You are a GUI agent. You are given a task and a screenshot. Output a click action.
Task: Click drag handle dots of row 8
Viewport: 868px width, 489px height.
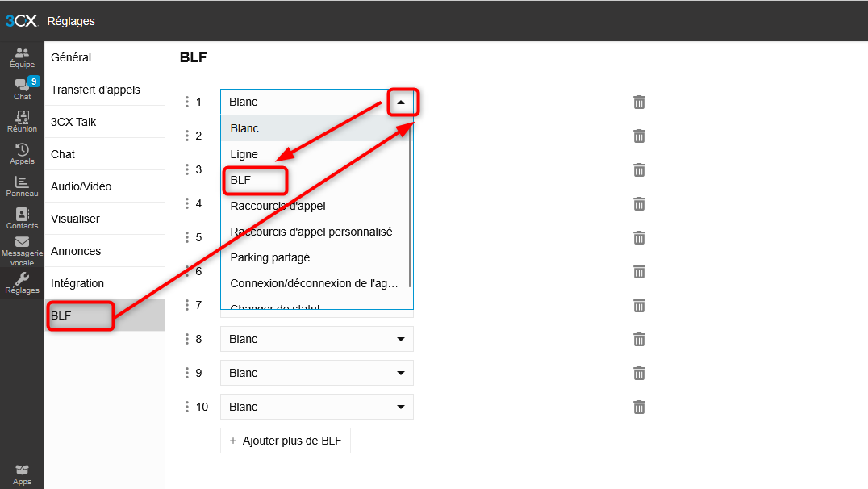[187, 339]
